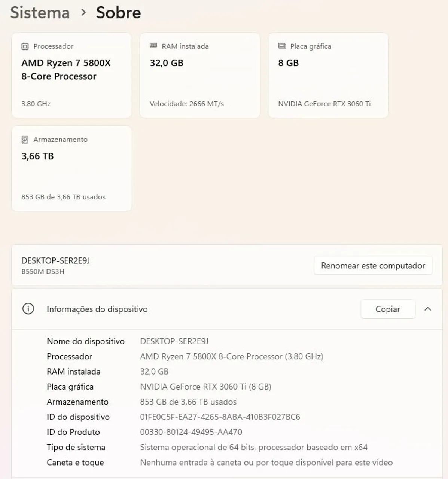Open the Placa gráfica RTX 3060 Ti card
This screenshot has width=448, height=479.
pyautogui.click(x=328, y=75)
